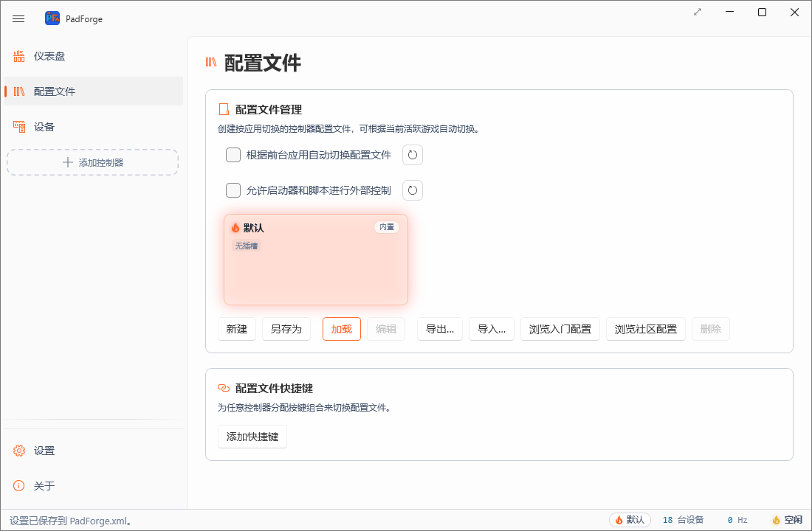Click the link icon next to 配置文件快捷键
The image size is (812, 531).
point(224,388)
